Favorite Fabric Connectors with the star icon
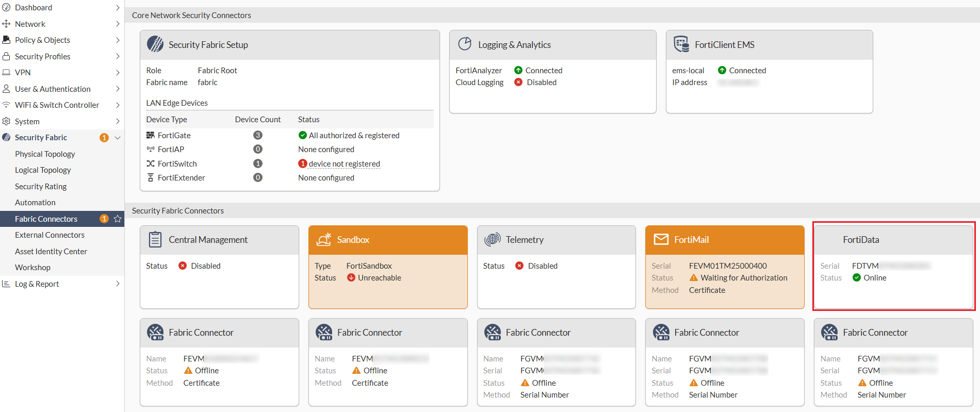Screen dimensions: 980x412 pos(118,219)
